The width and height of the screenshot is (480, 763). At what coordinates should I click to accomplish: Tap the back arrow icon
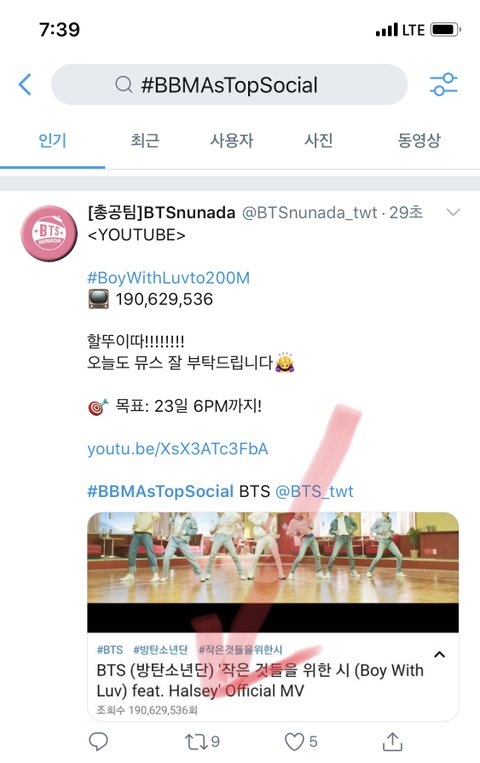(25, 84)
